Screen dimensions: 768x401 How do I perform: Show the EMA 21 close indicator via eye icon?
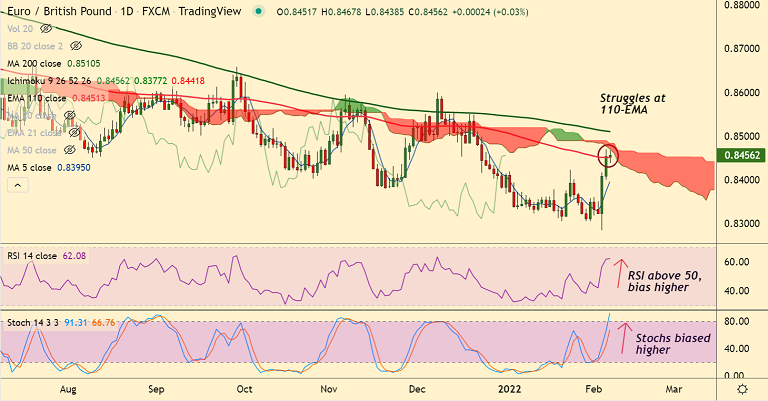coord(74,133)
